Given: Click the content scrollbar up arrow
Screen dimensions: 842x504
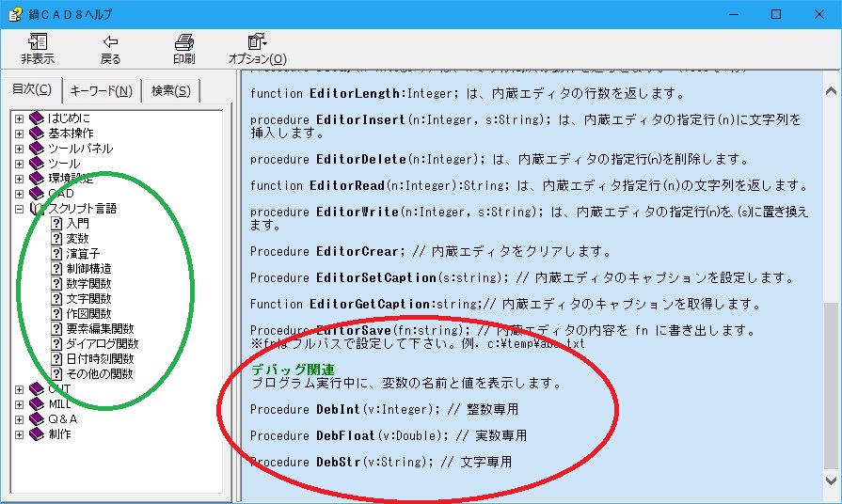Looking at the screenshot, I should [831, 91].
